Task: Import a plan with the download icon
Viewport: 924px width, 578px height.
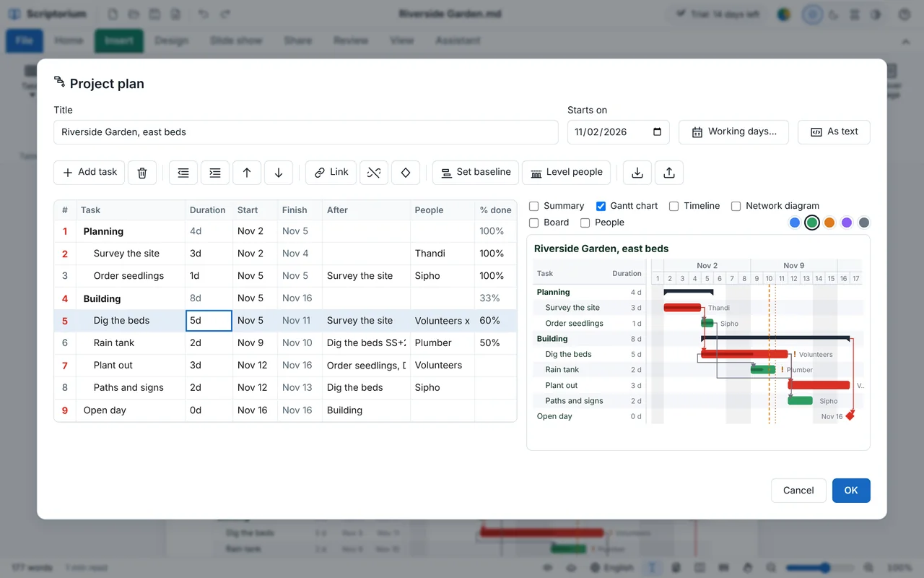Action: (637, 173)
